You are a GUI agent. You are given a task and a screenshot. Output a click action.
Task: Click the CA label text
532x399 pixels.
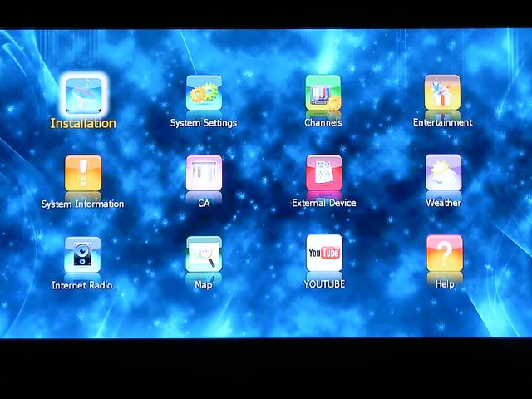(204, 203)
